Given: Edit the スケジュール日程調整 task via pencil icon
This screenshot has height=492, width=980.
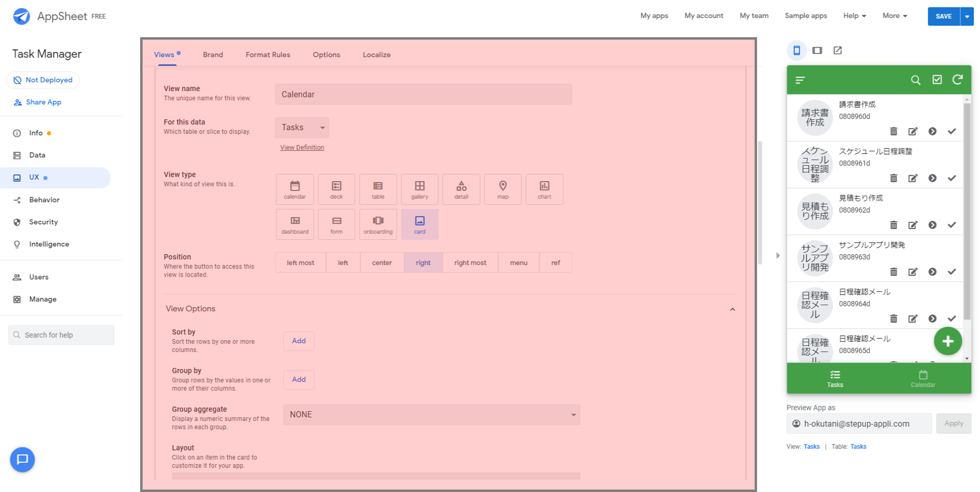Looking at the screenshot, I should click(x=912, y=178).
